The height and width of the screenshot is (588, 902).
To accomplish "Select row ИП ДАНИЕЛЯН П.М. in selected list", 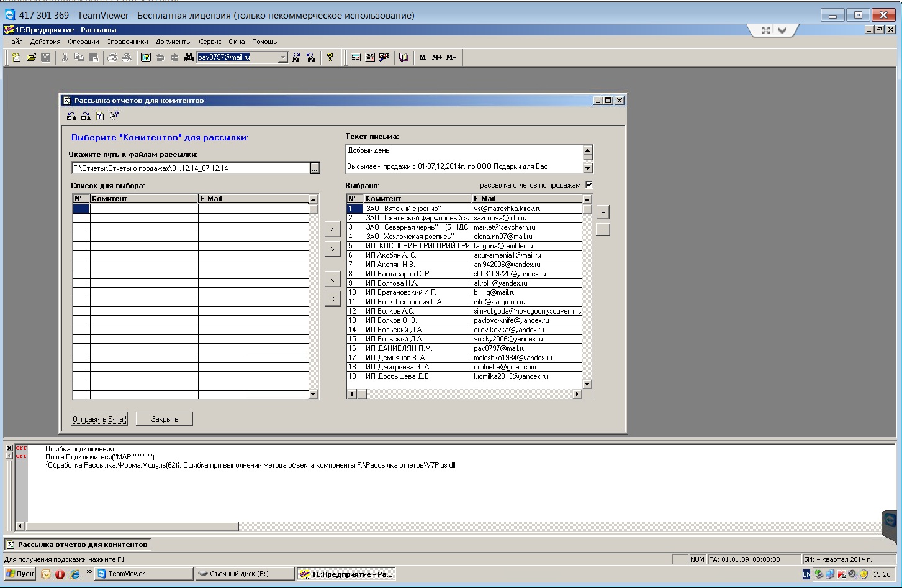I will coord(416,348).
